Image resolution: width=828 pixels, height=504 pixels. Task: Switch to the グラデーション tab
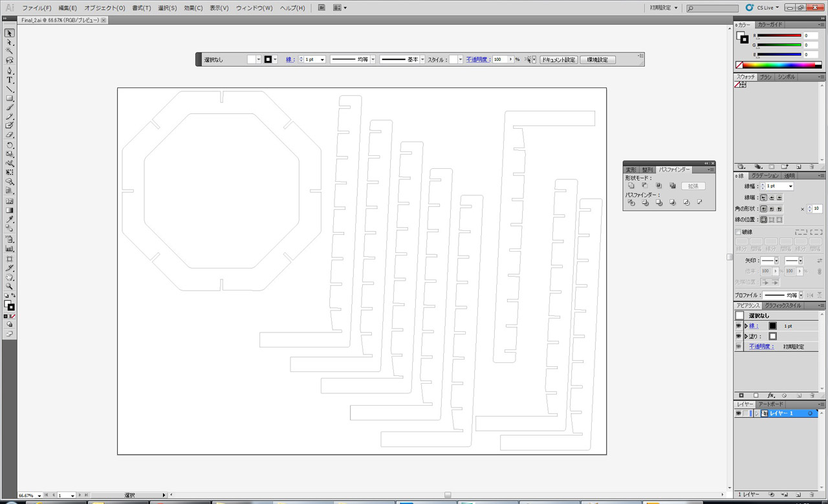[765, 176]
